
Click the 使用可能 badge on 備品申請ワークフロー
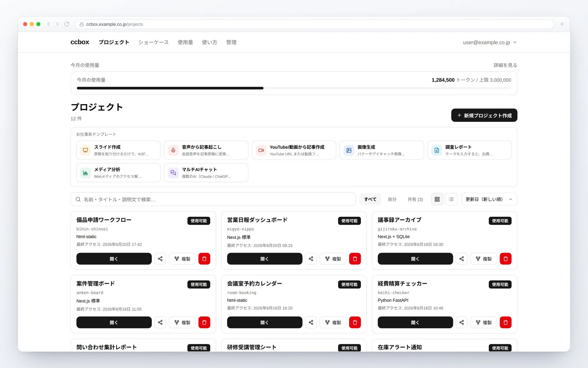[199, 221]
